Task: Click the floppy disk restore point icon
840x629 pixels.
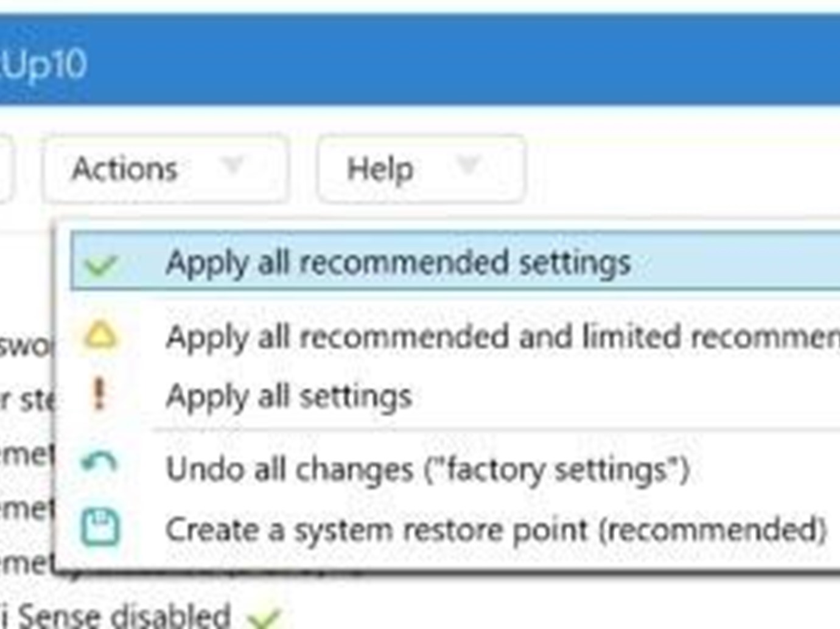Action: click(x=100, y=527)
